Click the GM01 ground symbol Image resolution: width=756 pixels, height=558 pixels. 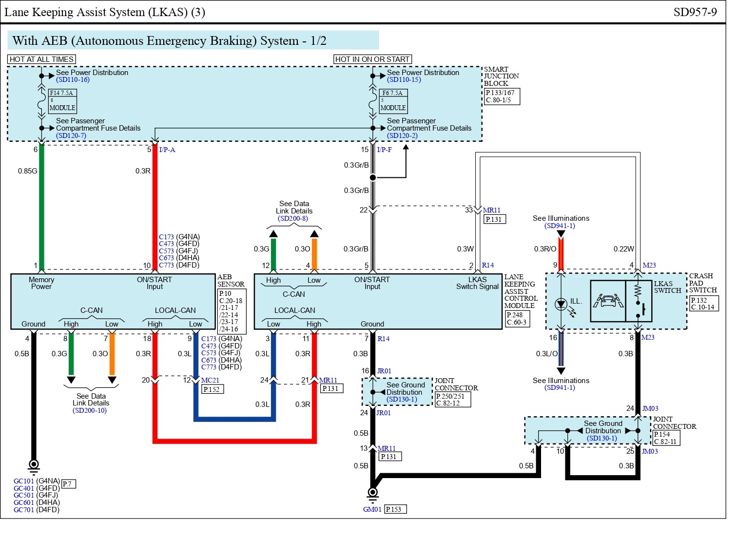coord(372,495)
